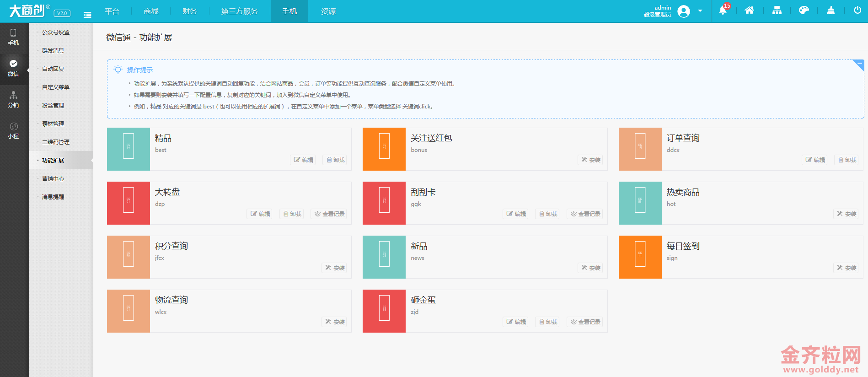Screen dimensions: 868x377
Task: Edit the 刮刮卡 extension
Action: 516,214
